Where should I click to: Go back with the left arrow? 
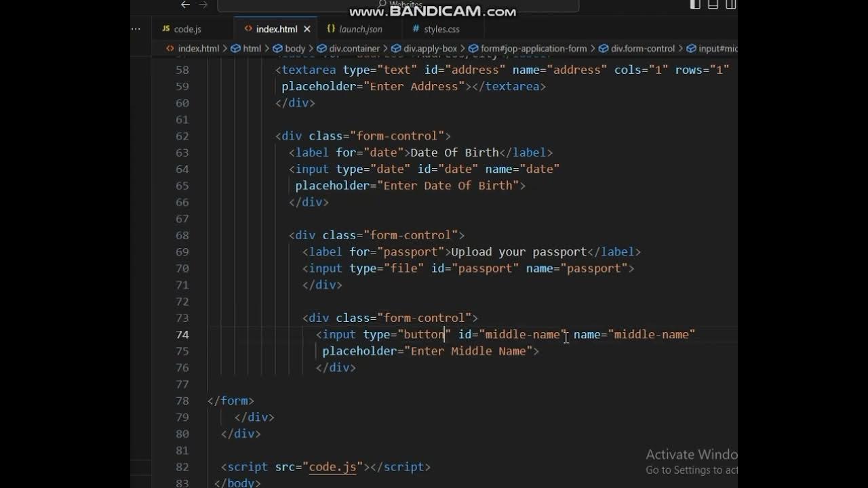[185, 5]
